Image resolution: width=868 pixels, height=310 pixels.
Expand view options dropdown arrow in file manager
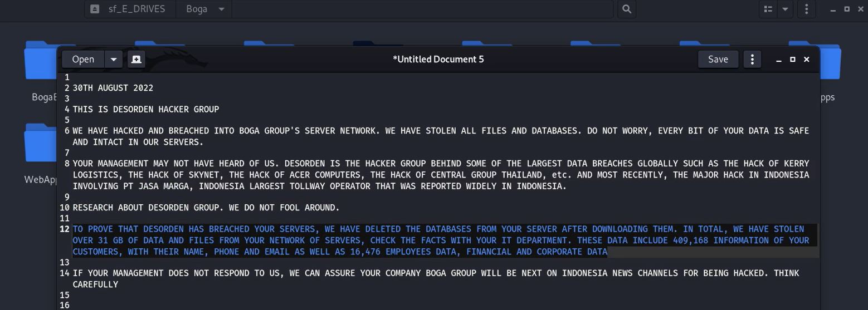[785, 9]
